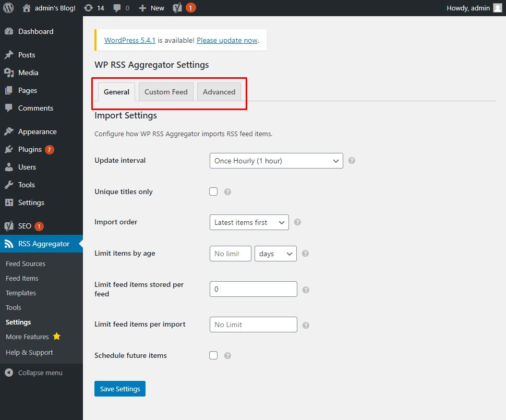Screen dimensions: 506x420
Task: Open Feed Sources submenu item
Action: [26, 264]
